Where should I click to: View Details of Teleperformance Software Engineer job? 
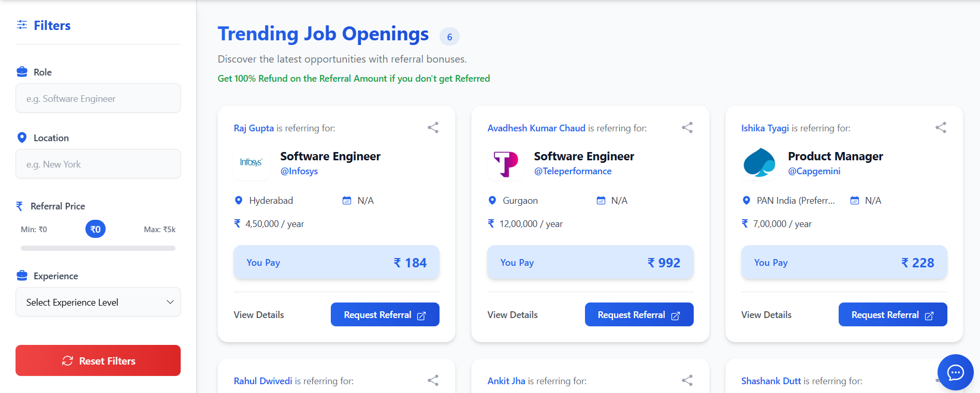coord(513,315)
